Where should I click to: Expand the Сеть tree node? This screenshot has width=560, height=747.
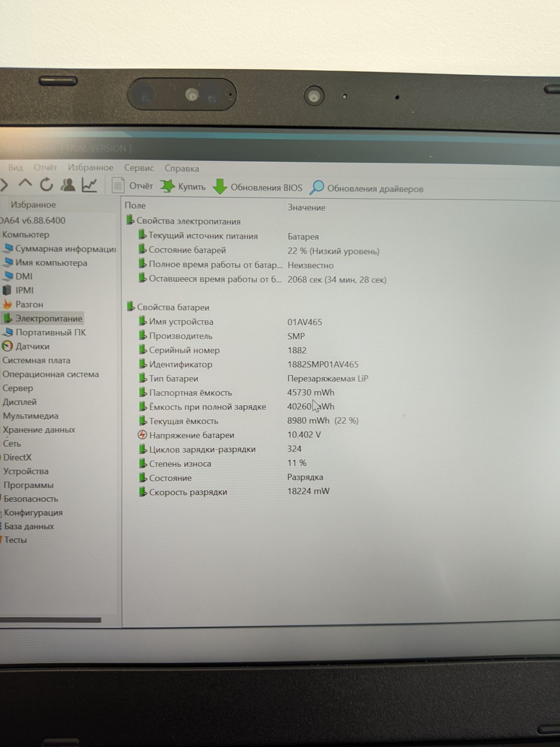click(x=12, y=443)
